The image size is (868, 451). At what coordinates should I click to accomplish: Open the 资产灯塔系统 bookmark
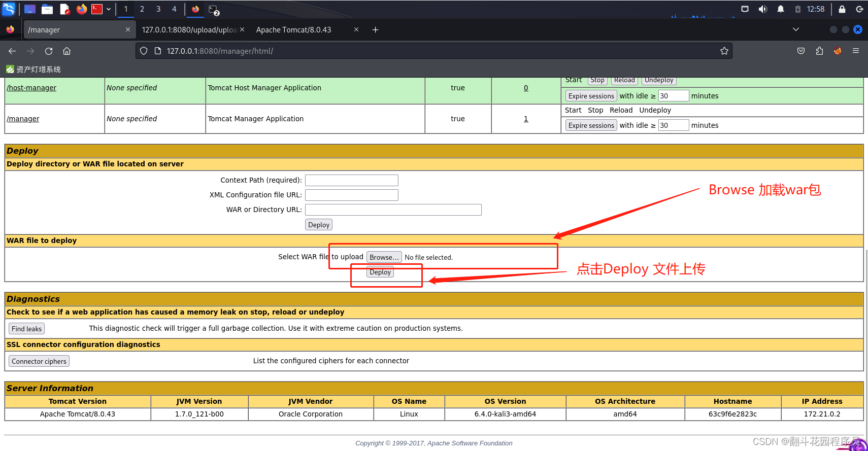click(x=34, y=70)
